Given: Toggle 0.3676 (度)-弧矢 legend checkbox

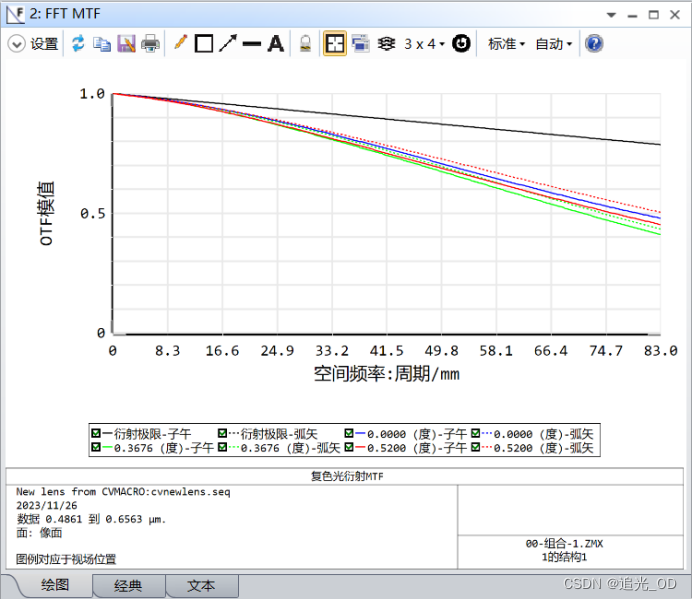Looking at the screenshot, I should pos(222,447).
